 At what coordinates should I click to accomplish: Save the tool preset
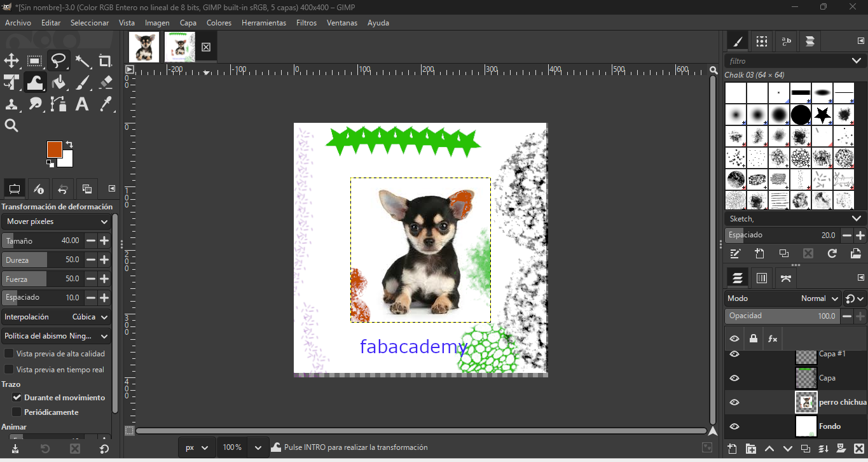point(15,449)
